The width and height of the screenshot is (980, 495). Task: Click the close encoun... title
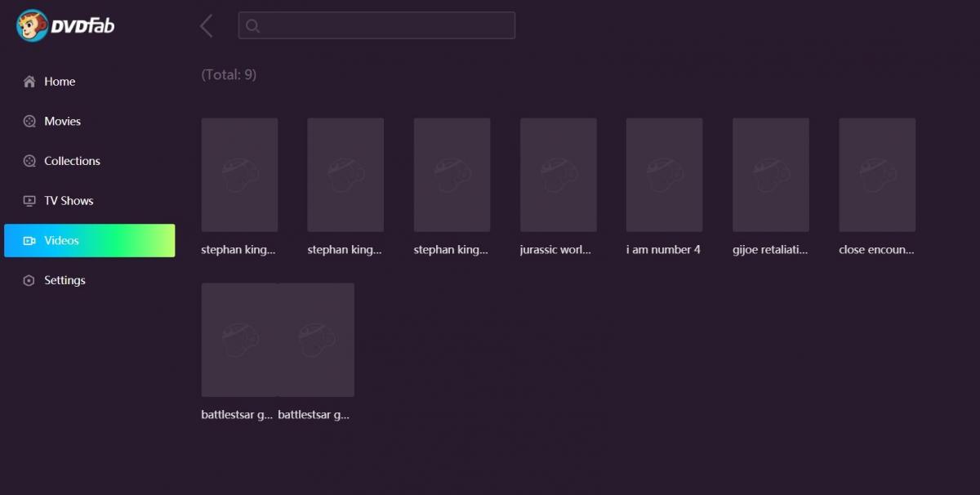tap(876, 250)
